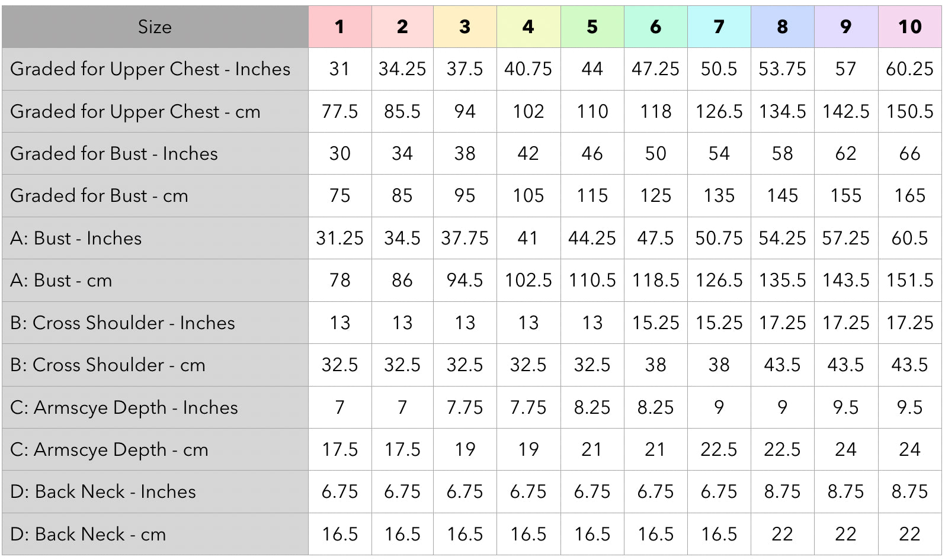The image size is (945, 560).
Task: Click the green size 5 header cell
Action: pyautogui.click(x=592, y=27)
